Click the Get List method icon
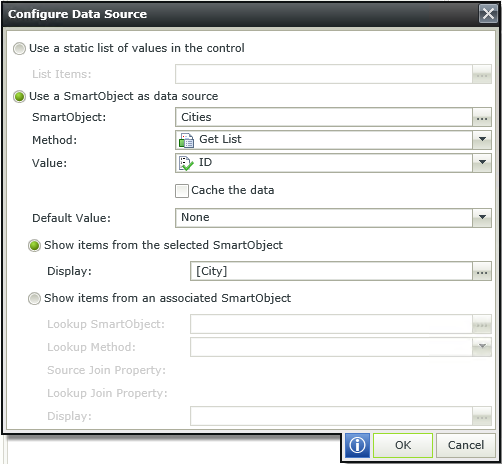 [x=186, y=140]
